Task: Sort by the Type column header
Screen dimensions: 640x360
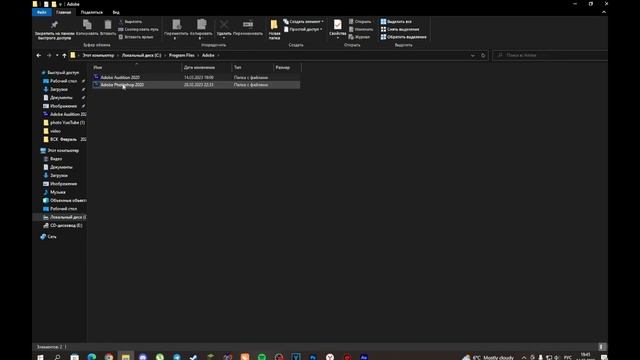Action: (252, 67)
